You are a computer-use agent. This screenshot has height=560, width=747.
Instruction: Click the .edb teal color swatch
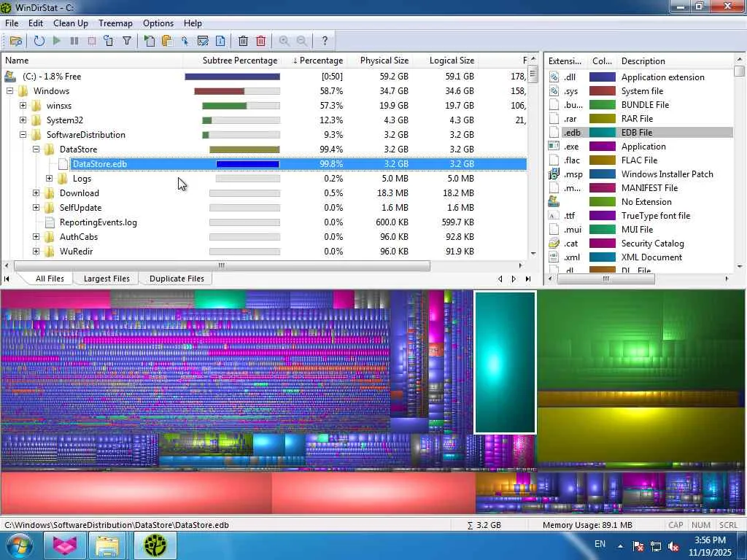[x=603, y=133]
